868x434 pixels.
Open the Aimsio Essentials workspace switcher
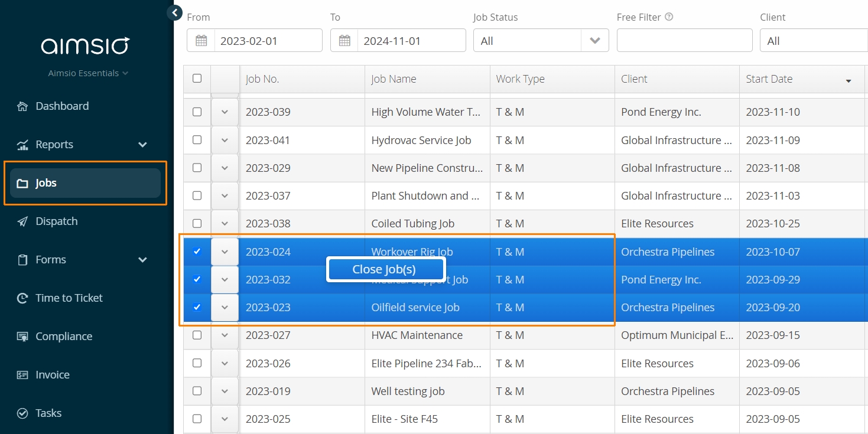[x=88, y=73]
